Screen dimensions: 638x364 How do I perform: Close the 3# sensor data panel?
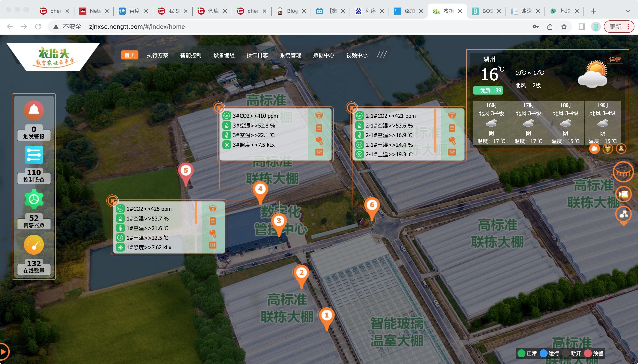point(219,108)
